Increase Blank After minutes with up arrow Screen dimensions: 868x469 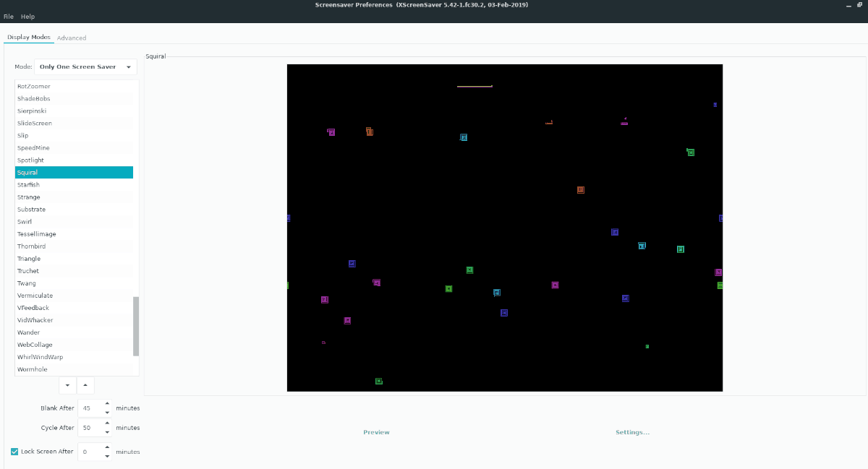coord(107,403)
